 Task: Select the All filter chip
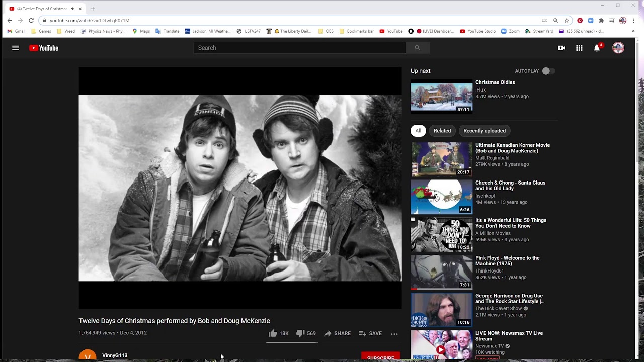tap(418, 131)
